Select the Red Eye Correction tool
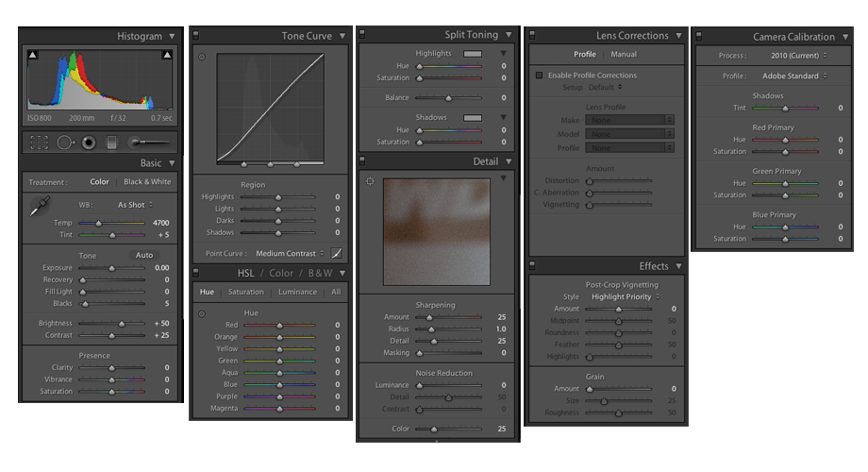 [89, 143]
